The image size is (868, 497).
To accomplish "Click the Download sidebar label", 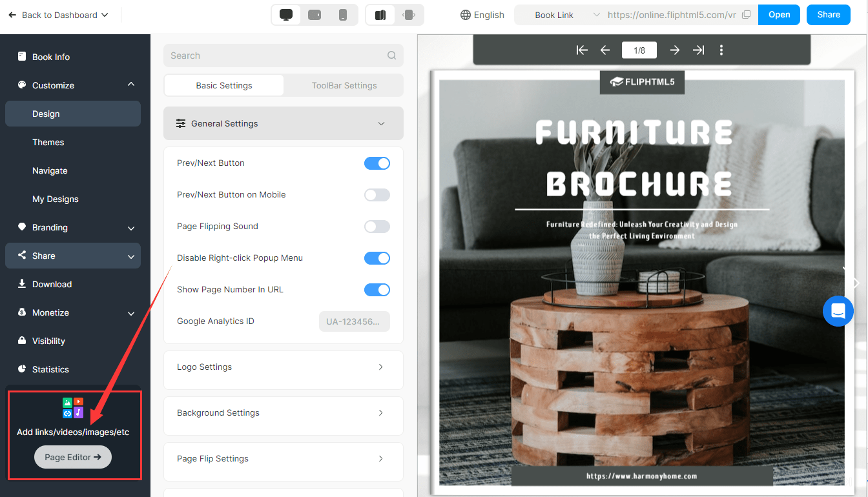I will (52, 284).
